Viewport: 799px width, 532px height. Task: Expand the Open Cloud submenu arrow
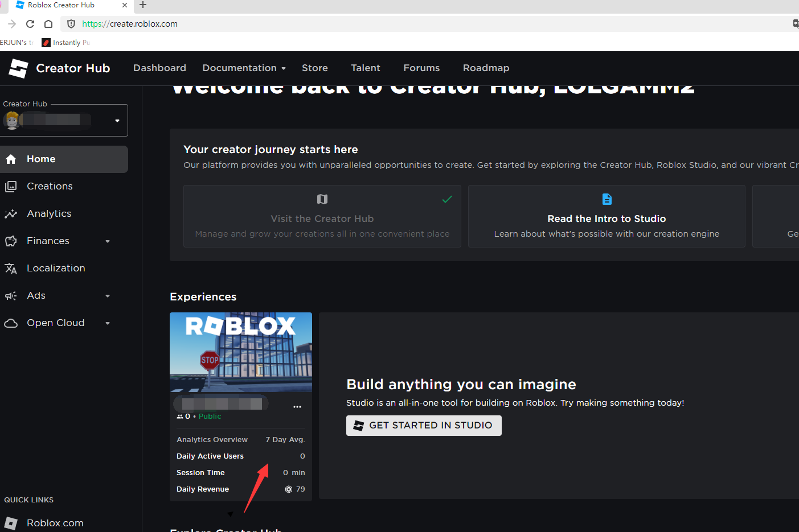pos(108,323)
